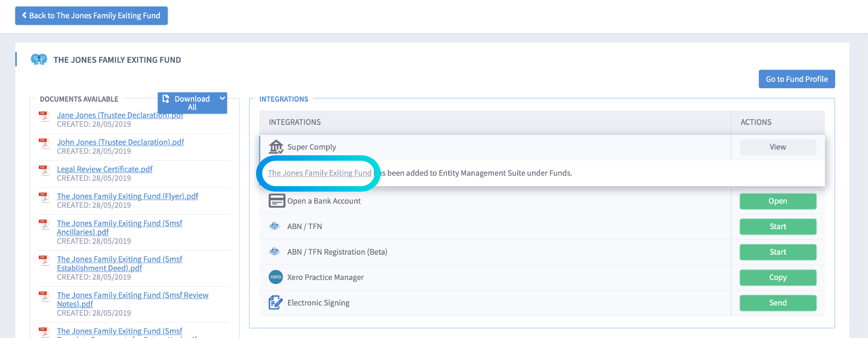
Task: Copy to Xero Practice Manager
Action: pos(778,277)
